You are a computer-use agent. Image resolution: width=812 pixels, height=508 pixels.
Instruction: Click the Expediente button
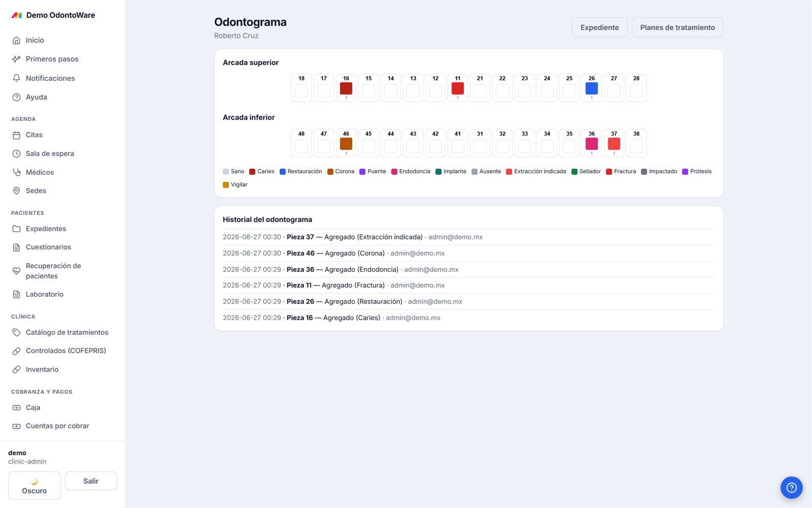point(599,27)
